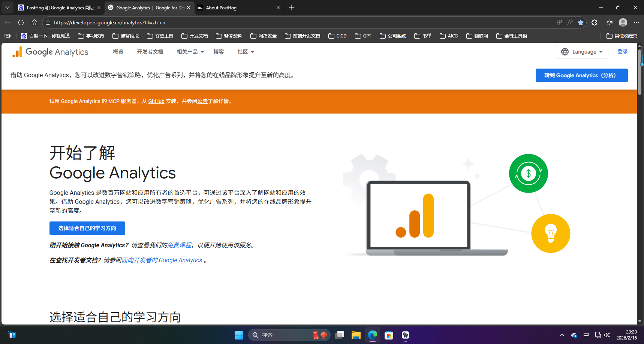Open the 社区 dropdown menu
This screenshot has height=344, width=644.
pos(246,51)
